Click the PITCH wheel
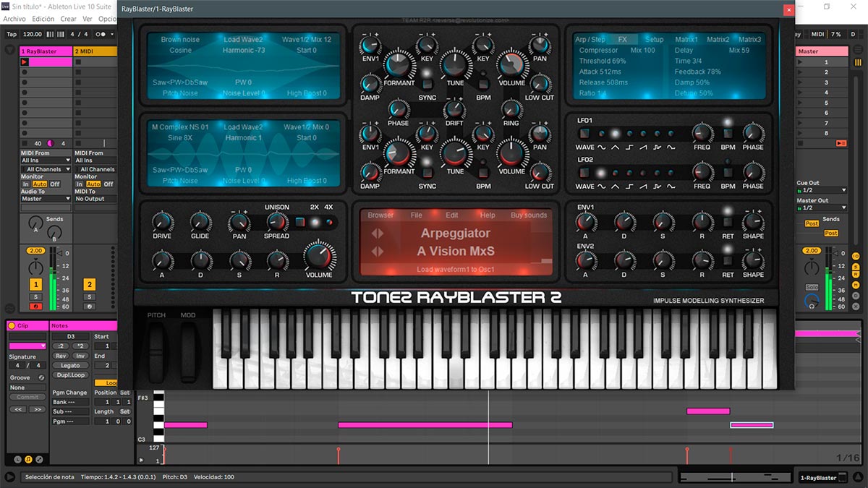Image resolution: width=868 pixels, height=488 pixels. pos(157,354)
